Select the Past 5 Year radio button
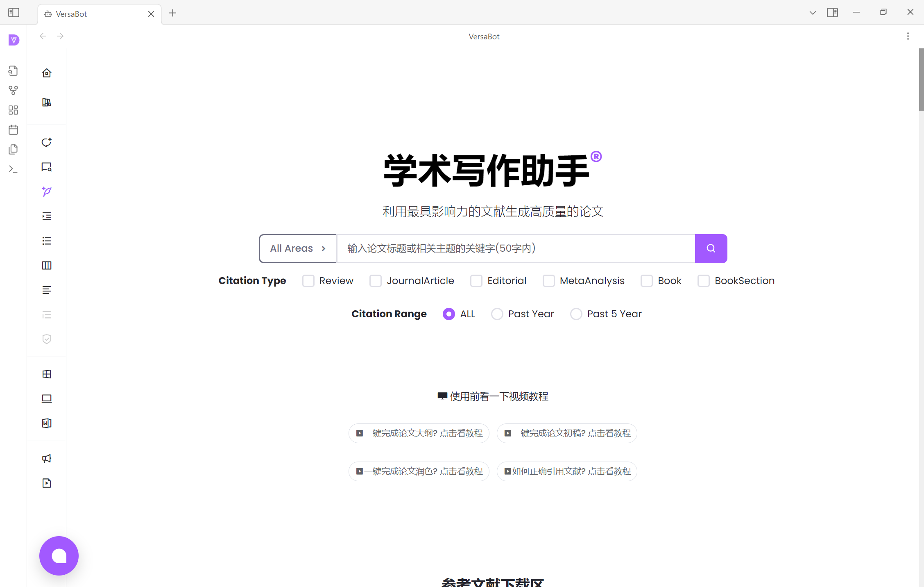 (576, 314)
